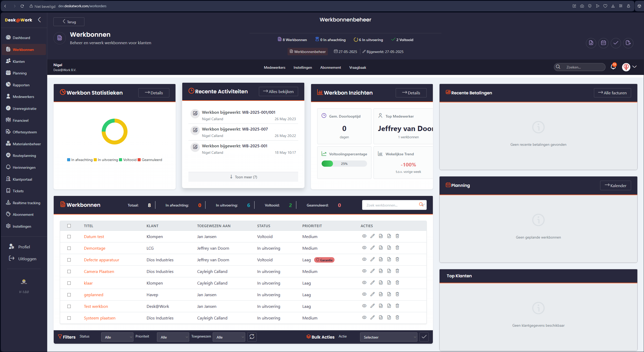Screen dimensions: 644x352
Task: Open Planning in the sidebar menu
Action: pyautogui.click(x=20, y=73)
